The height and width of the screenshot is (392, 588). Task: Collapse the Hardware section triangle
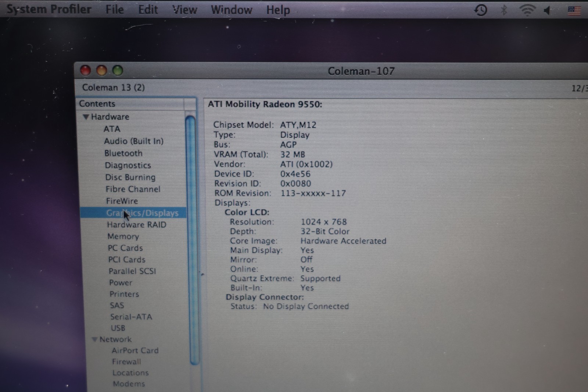(86, 117)
